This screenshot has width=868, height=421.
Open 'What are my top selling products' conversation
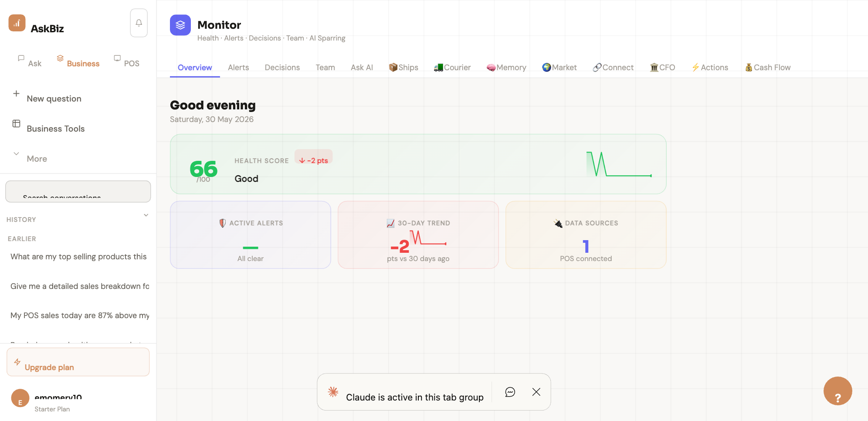coord(78,257)
